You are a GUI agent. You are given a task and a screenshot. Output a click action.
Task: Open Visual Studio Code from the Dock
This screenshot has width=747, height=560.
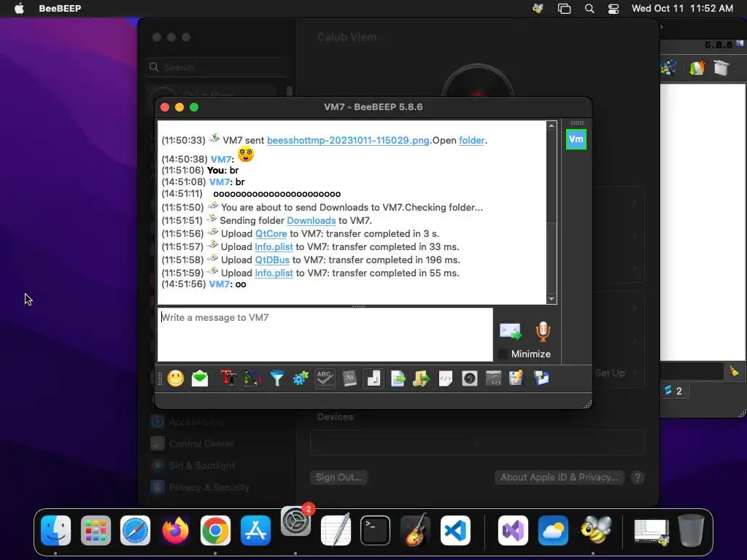[x=455, y=530]
